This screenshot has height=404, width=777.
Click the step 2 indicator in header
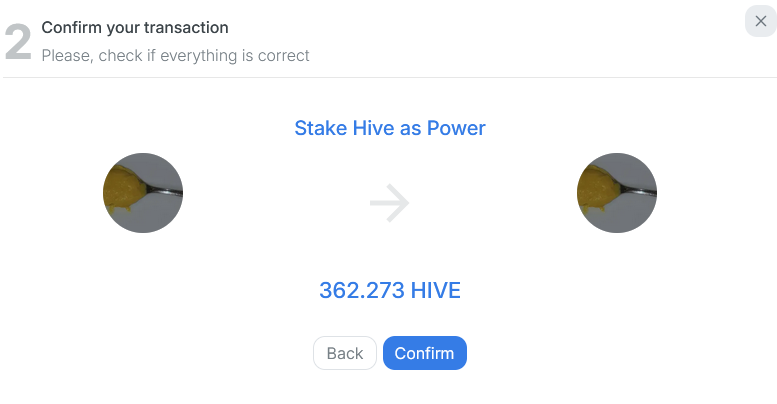pyautogui.click(x=18, y=42)
